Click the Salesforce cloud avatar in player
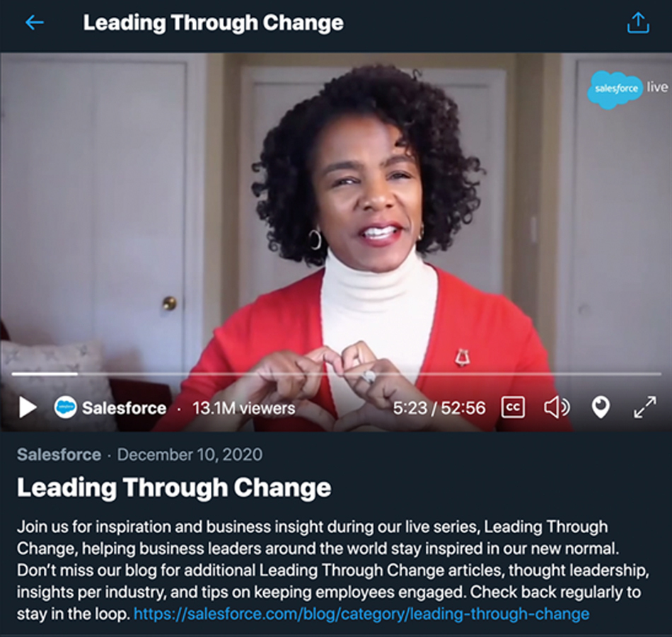Screen dimensions: 672x637 pos(65,407)
